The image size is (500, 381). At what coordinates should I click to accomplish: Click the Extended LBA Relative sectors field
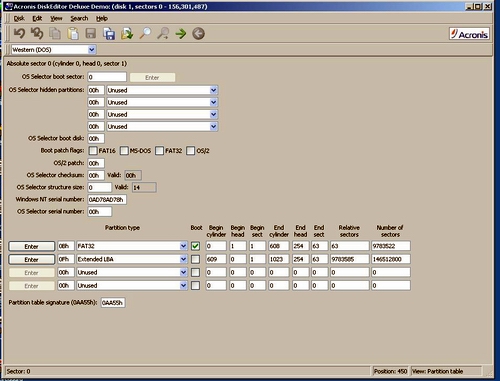(350, 259)
